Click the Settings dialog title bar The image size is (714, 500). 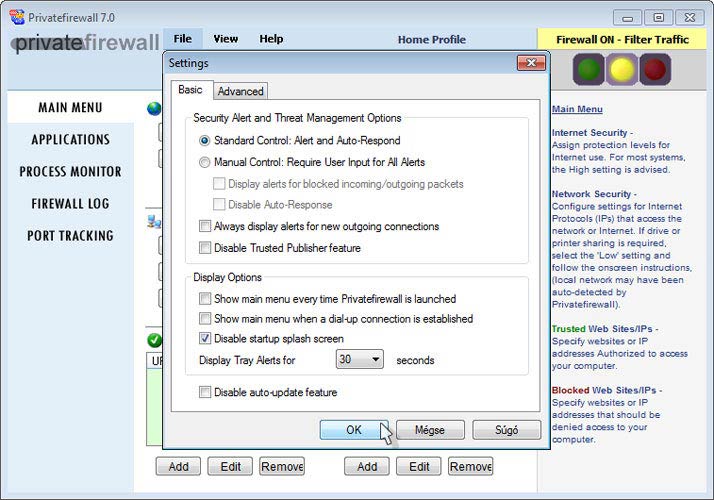coord(342,63)
